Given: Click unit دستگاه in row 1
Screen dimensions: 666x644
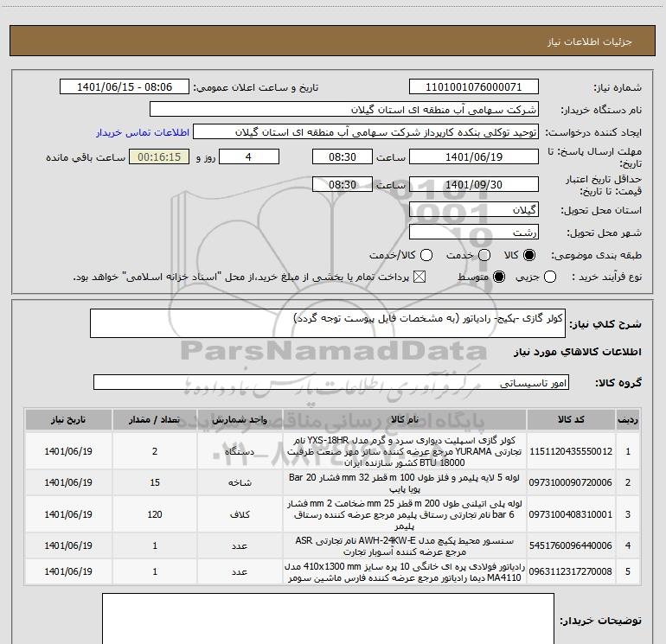Looking at the screenshot, I should (240, 452).
